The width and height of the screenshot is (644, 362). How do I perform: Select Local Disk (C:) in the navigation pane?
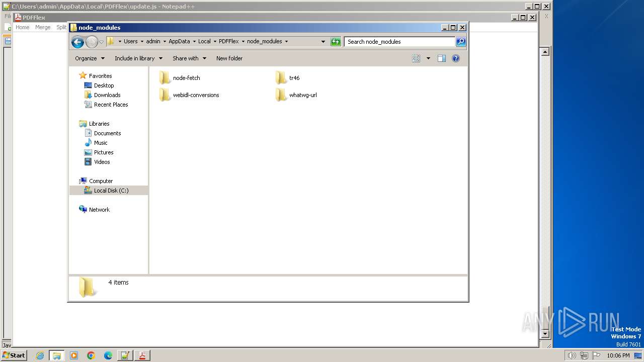point(109,191)
